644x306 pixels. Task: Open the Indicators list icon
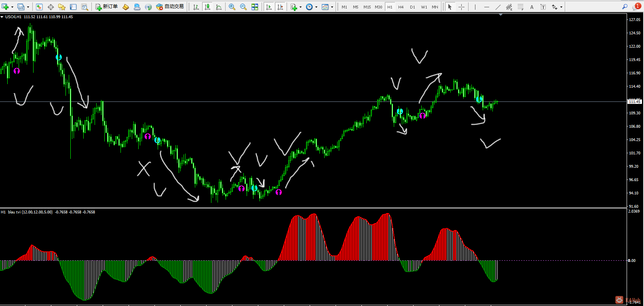click(294, 7)
